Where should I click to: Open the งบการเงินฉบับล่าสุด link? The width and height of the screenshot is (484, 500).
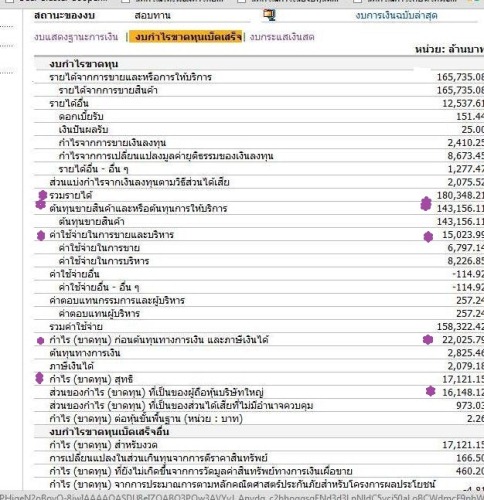click(396, 15)
